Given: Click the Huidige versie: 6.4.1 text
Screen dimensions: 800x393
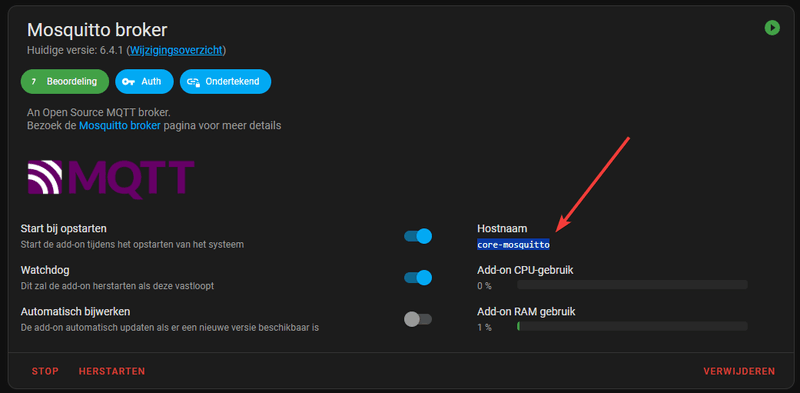Looking at the screenshot, I should click(x=76, y=50).
